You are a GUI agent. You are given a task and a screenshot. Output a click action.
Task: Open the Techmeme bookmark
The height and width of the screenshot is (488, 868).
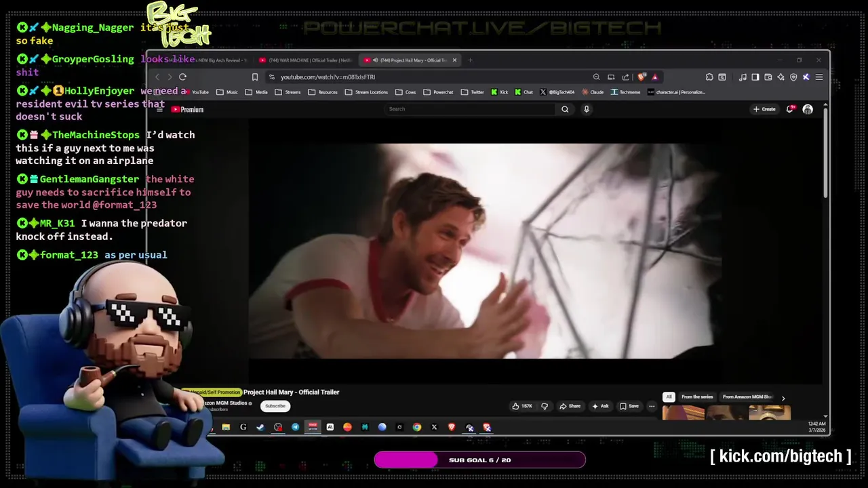[x=625, y=92]
